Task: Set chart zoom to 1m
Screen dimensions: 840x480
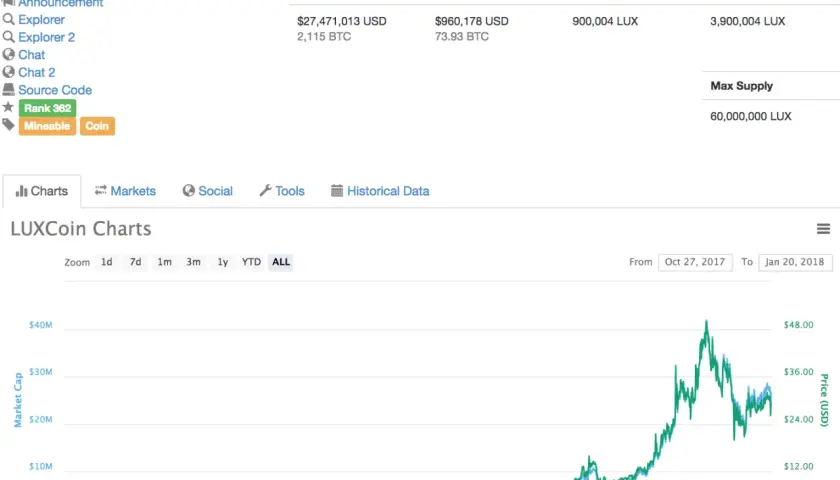Action: coord(164,262)
